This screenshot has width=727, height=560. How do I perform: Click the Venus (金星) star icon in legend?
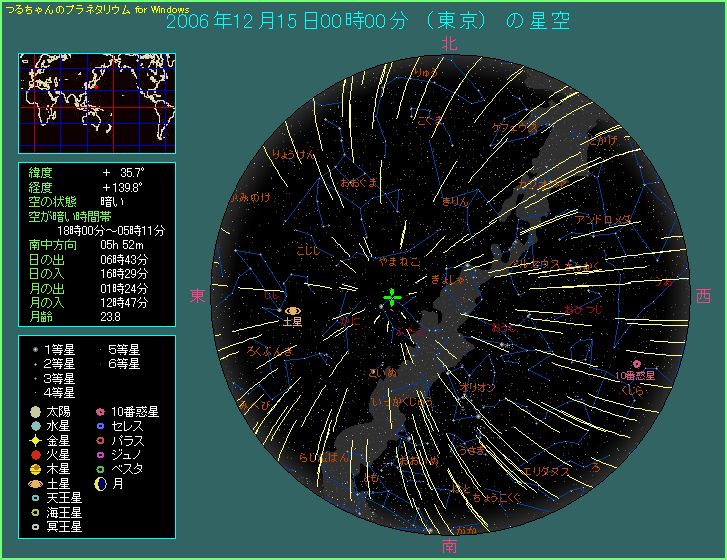coord(35,439)
